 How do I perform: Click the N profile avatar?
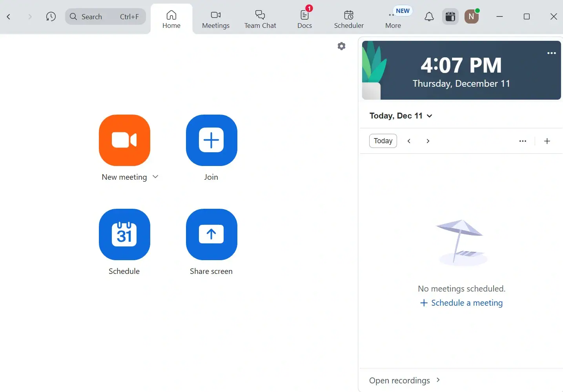(x=471, y=17)
